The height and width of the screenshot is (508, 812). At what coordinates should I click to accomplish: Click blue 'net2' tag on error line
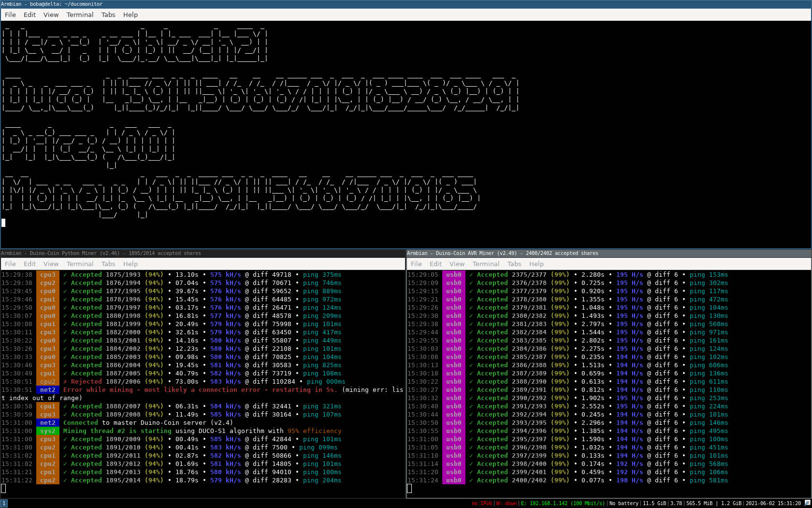[x=48, y=390]
